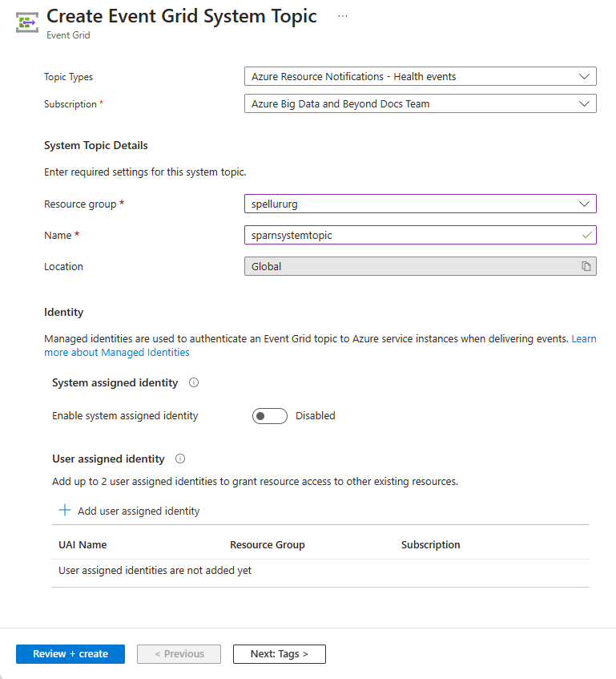Show info about user assigned identity
Image resolution: width=616 pixels, height=679 pixels.
click(180, 459)
